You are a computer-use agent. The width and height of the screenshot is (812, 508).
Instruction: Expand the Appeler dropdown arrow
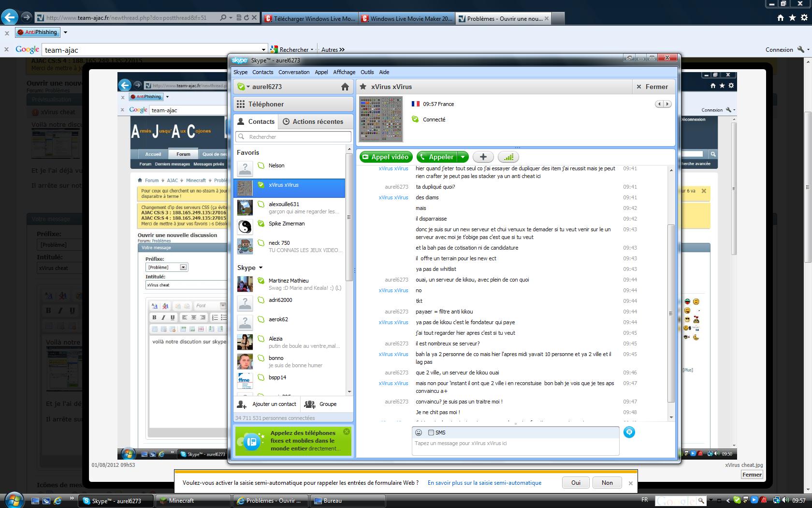pos(463,157)
